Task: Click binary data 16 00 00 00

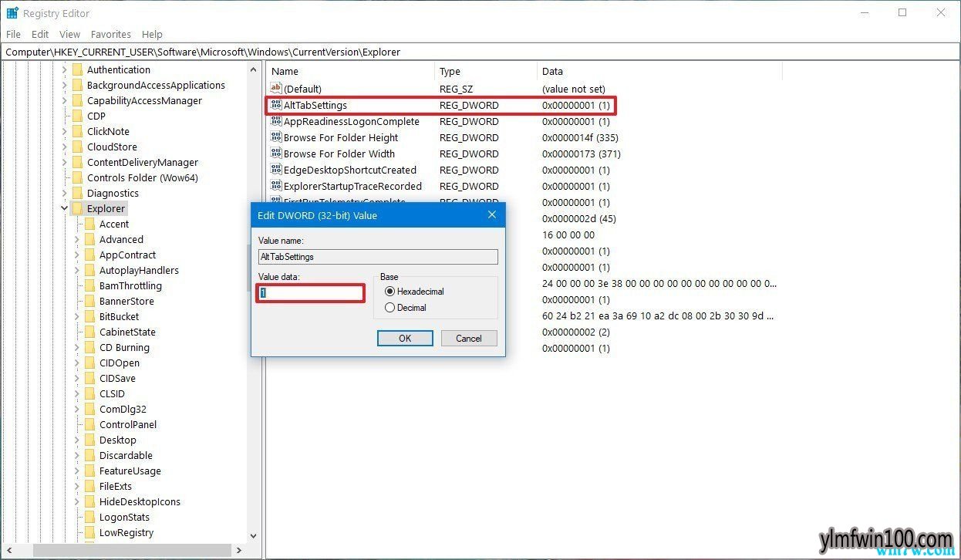Action: [x=568, y=234]
